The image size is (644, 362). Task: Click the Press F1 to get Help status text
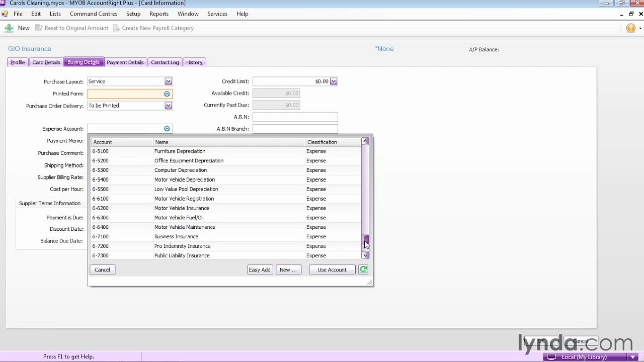pyautogui.click(x=68, y=357)
